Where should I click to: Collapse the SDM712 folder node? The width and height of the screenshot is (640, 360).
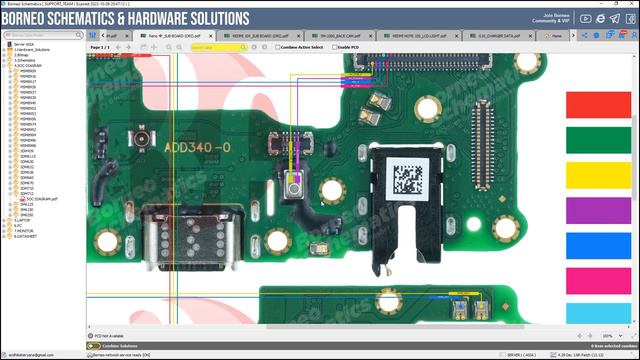tap(10, 194)
